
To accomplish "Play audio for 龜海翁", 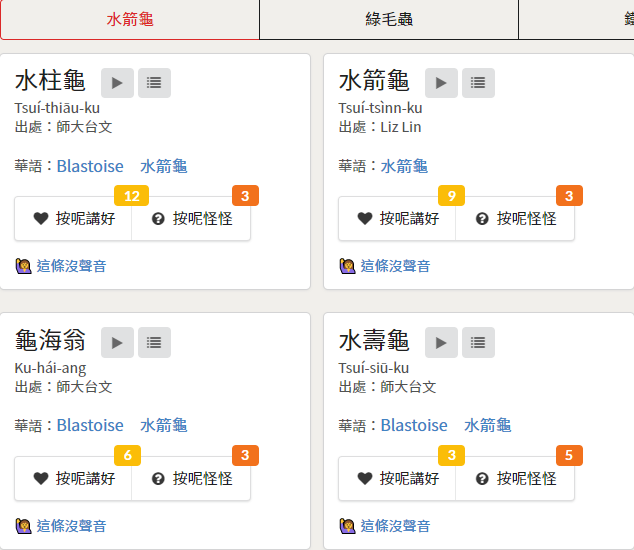I will tap(117, 343).
